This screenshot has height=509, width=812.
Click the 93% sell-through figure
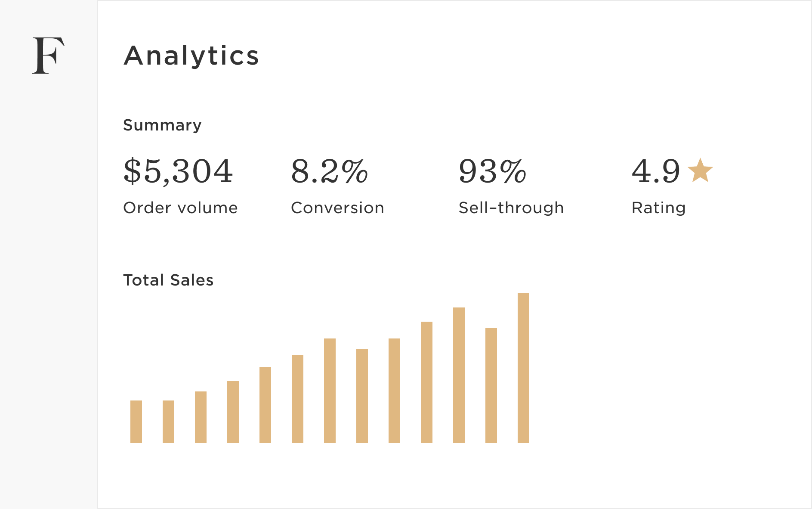(493, 171)
